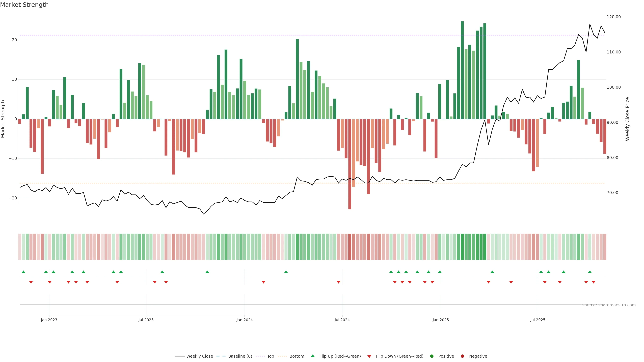Click the orange dotted Bottom legend symbol
This screenshot has height=362, width=644.
coord(282,356)
